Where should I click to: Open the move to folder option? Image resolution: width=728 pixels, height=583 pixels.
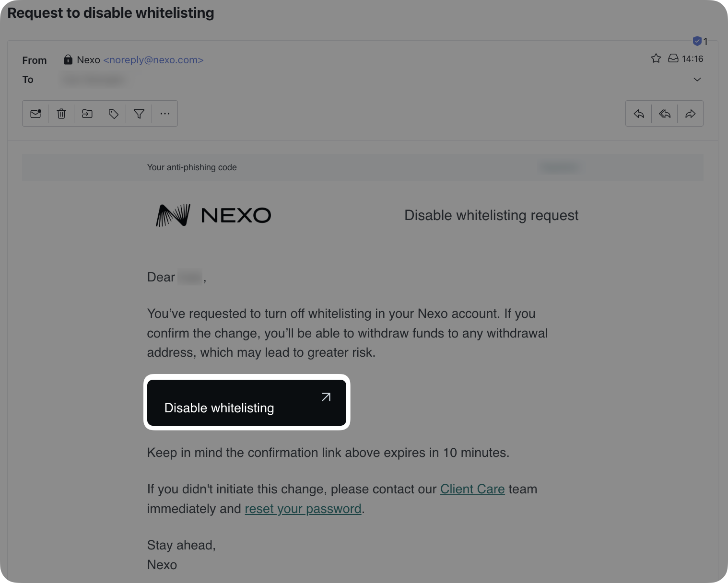pos(87,114)
